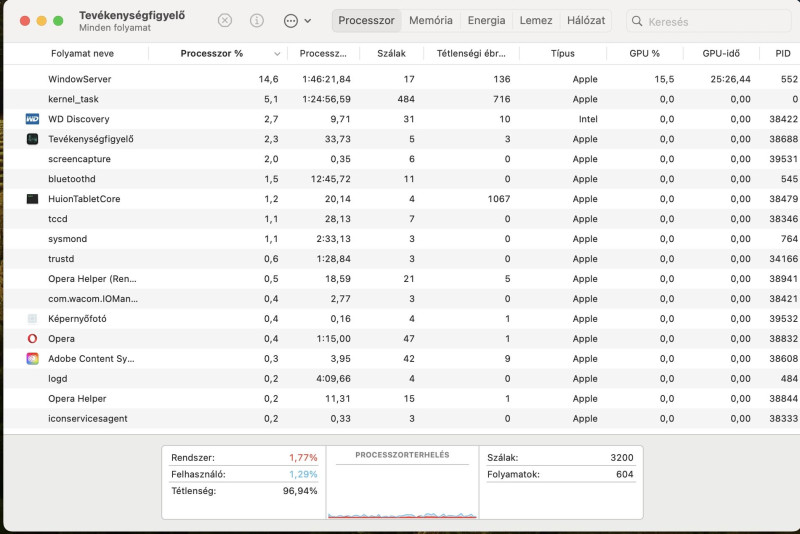
Task: Select the Képernyőfotó process name
Action: pos(77,319)
